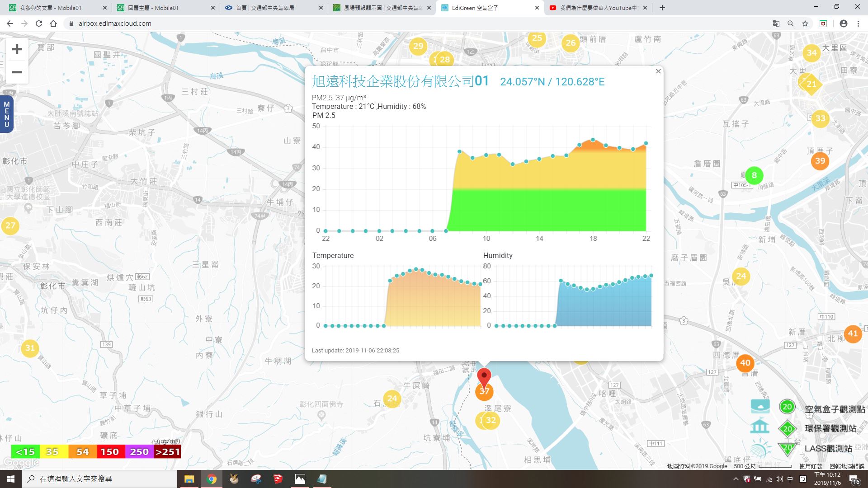
Task: Select the green station marker 8
Action: pyautogui.click(x=754, y=175)
